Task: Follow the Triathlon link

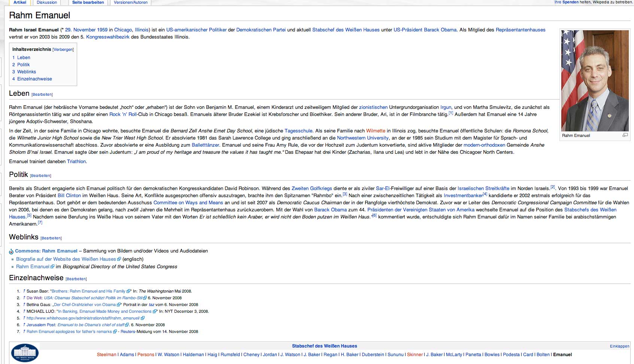Action: click(x=76, y=162)
